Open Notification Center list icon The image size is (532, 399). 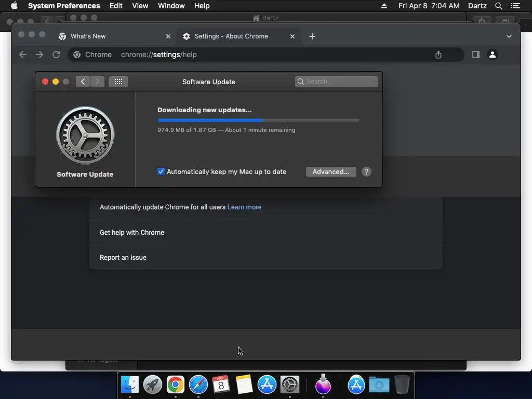click(515, 6)
